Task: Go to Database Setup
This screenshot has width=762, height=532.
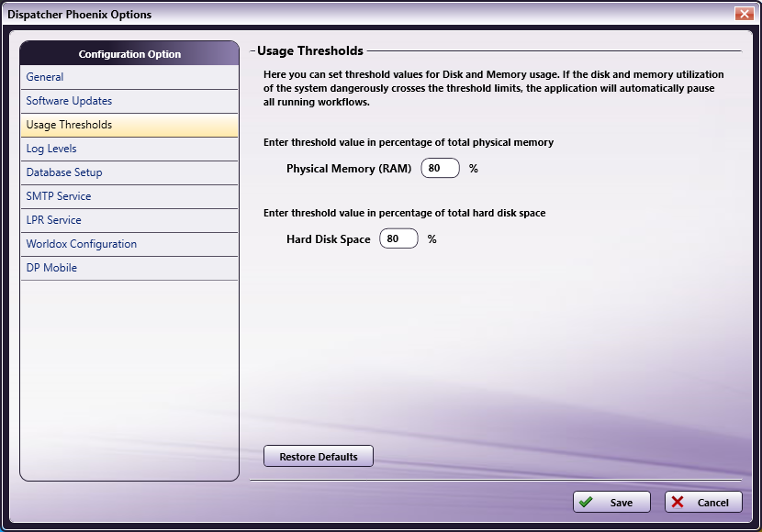Action: click(x=129, y=172)
